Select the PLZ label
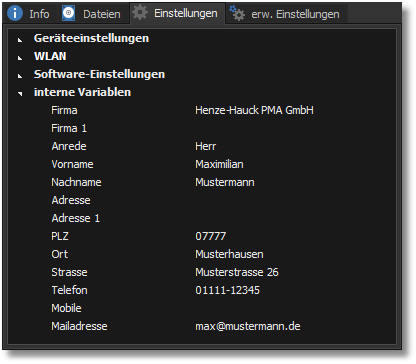 tap(60, 236)
